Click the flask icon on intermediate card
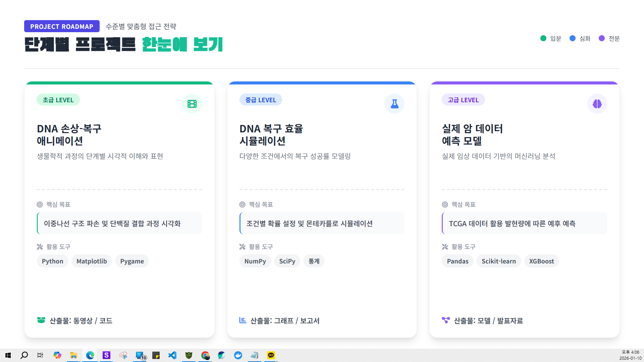This screenshot has height=362, width=644. 394,104
